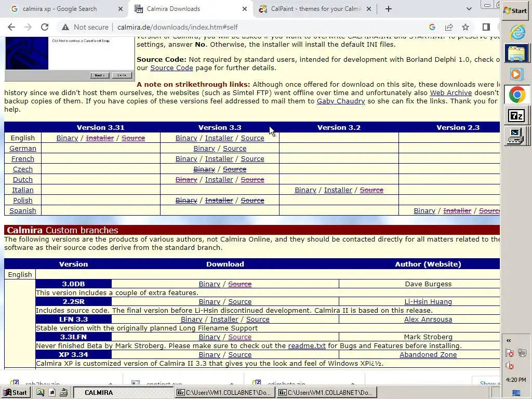This screenshot has width=532, height=399.
Task: Click the Google icon in address bar
Action: click(432, 27)
